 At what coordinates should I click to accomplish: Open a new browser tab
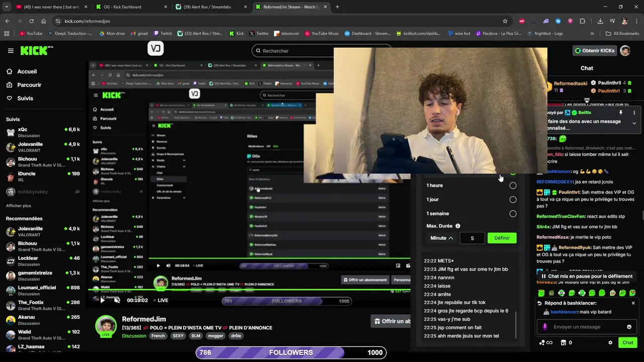pyautogui.click(x=337, y=7)
